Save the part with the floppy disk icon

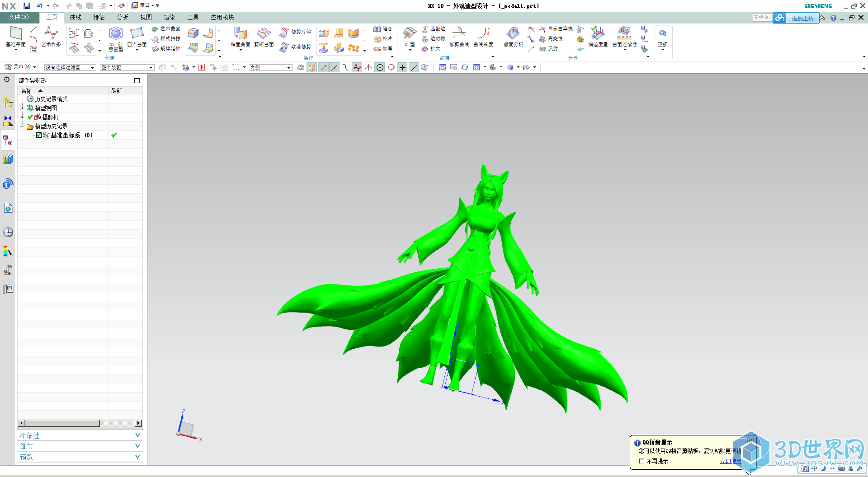pyautogui.click(x=27, y=6)
